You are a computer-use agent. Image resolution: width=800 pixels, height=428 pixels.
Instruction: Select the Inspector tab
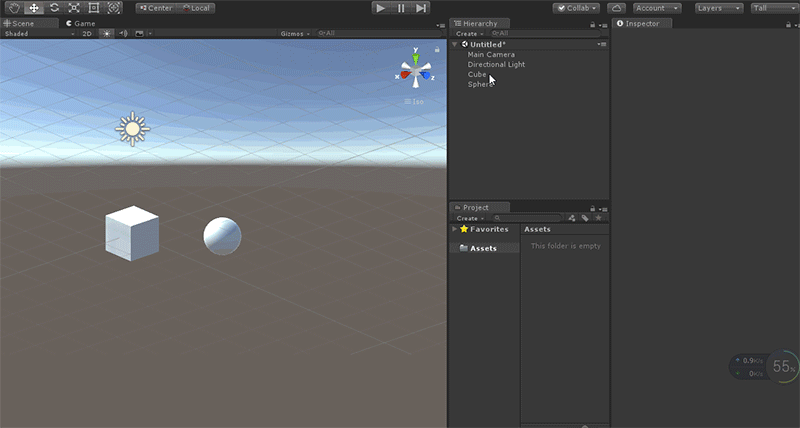pyautogui.click(x=640, y=23)
